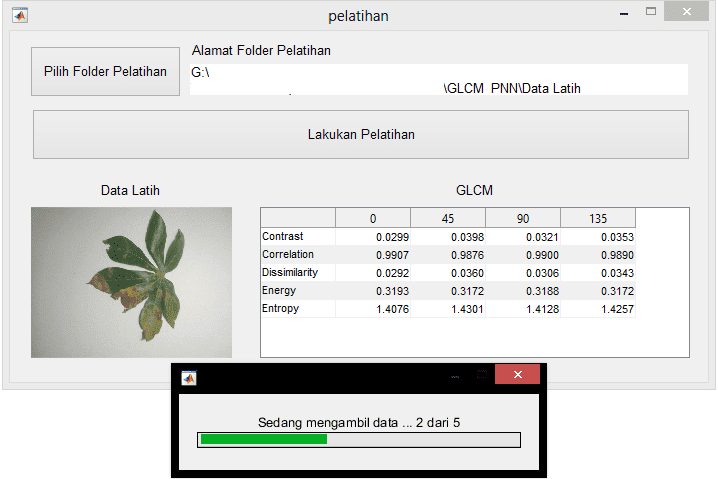
Task: Click the MATLAB icon in the progress dialog
Action: tap(188, 377)
